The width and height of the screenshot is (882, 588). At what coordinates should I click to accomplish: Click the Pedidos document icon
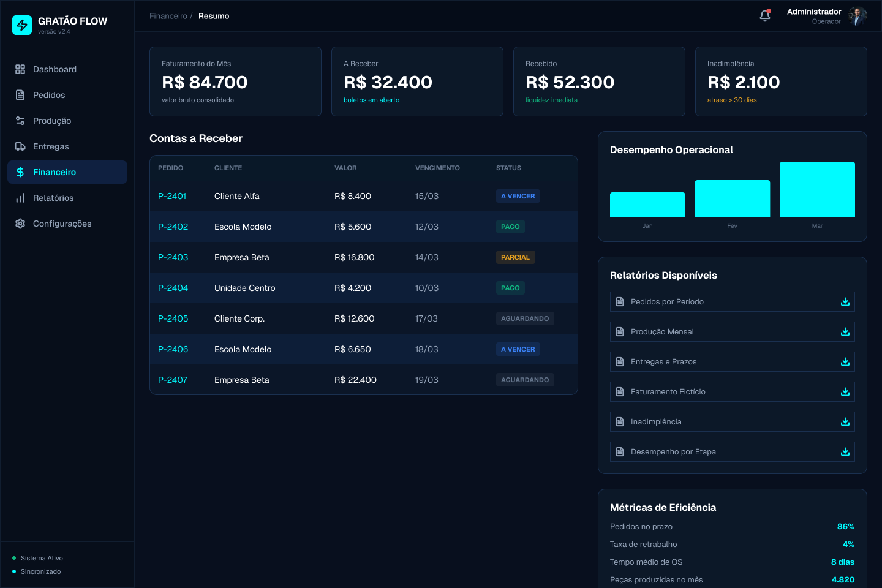pyautogui.click(x=20, y=95)
